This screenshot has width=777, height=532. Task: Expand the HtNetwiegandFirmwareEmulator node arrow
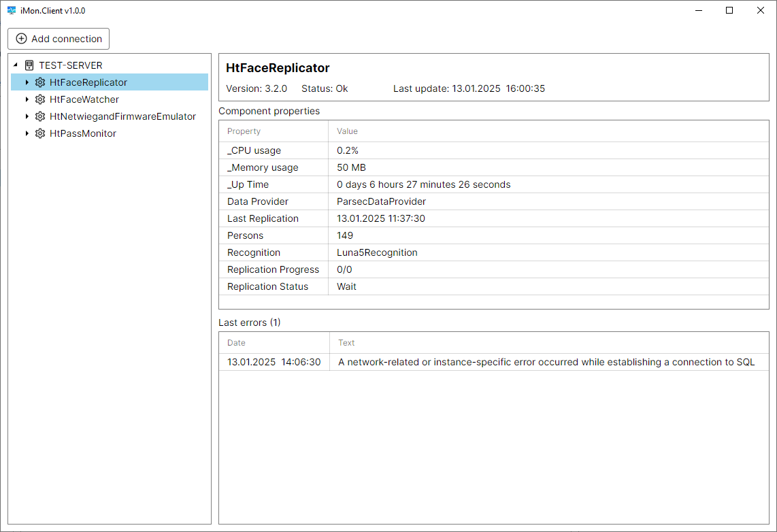(x=27, y=116)
